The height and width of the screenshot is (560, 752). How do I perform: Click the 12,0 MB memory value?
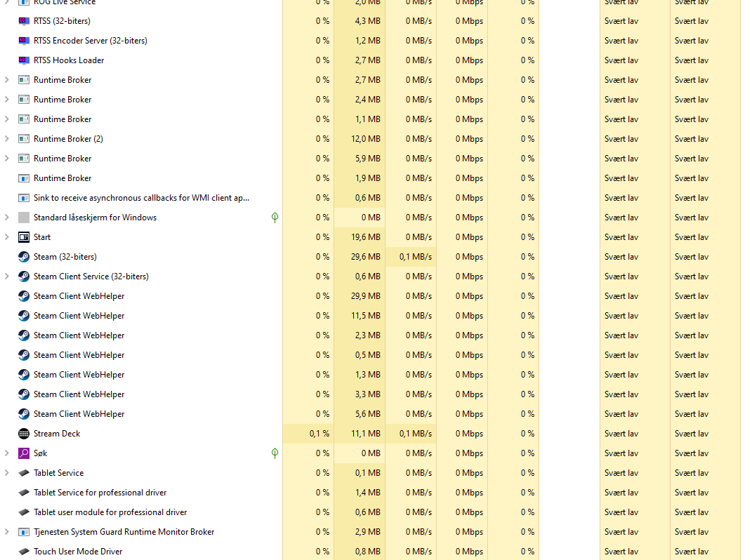pyautogui.click(x=365, y=139)
